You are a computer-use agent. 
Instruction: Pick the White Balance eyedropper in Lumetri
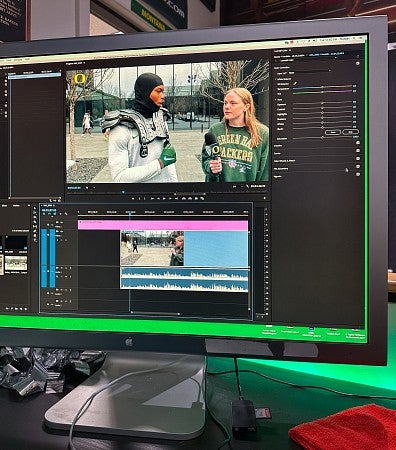pyautogui.click(x=295, y=84)
